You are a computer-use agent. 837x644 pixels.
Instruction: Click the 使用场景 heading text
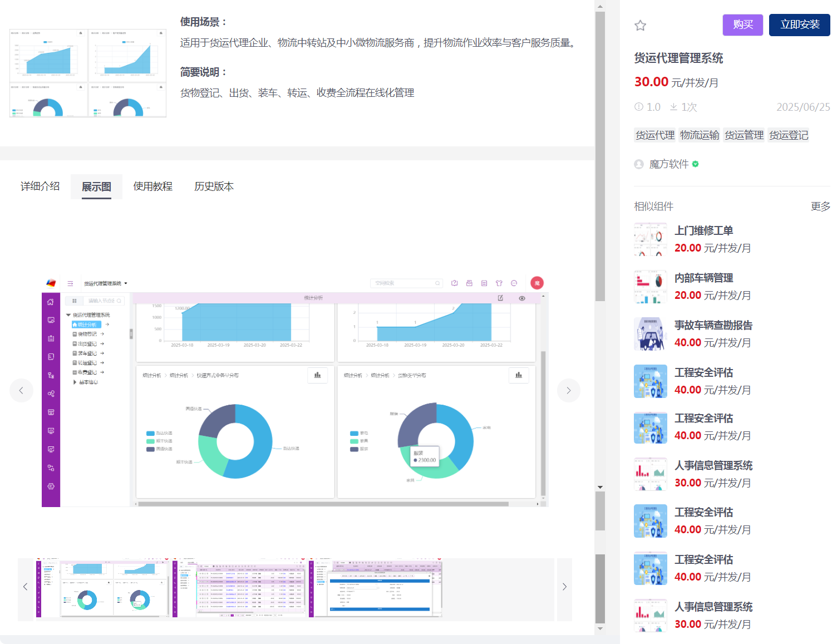click(204, 22)
